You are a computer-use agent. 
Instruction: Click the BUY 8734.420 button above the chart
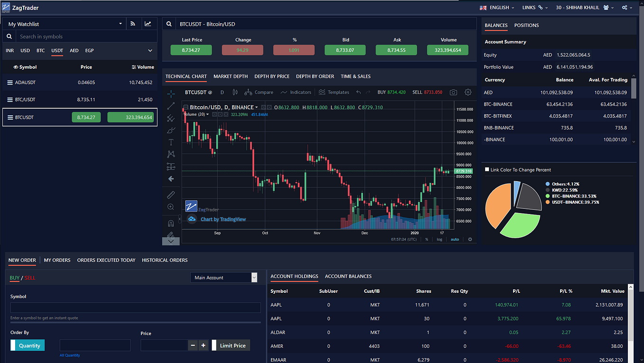point(392,92)
